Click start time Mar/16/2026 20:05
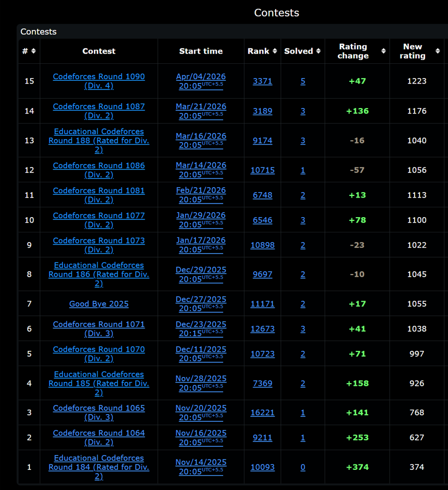The height and width of the screenshot is (490, 448). (201, 140)
